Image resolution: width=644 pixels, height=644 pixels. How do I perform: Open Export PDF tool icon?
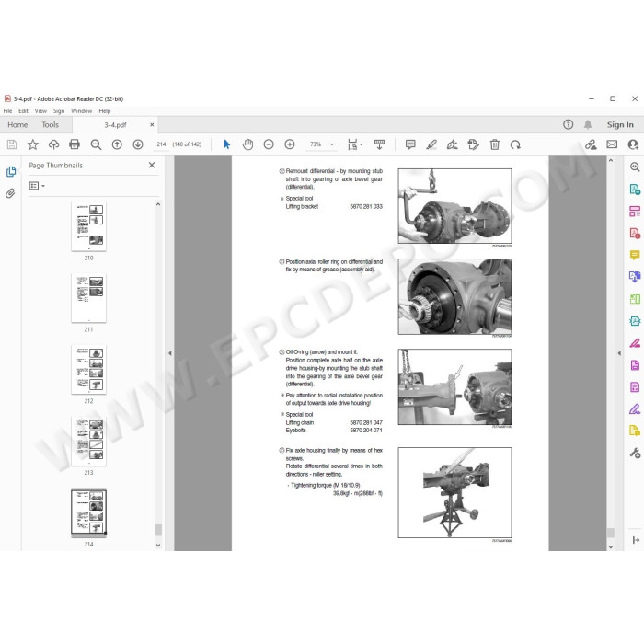tap(635, 190)
